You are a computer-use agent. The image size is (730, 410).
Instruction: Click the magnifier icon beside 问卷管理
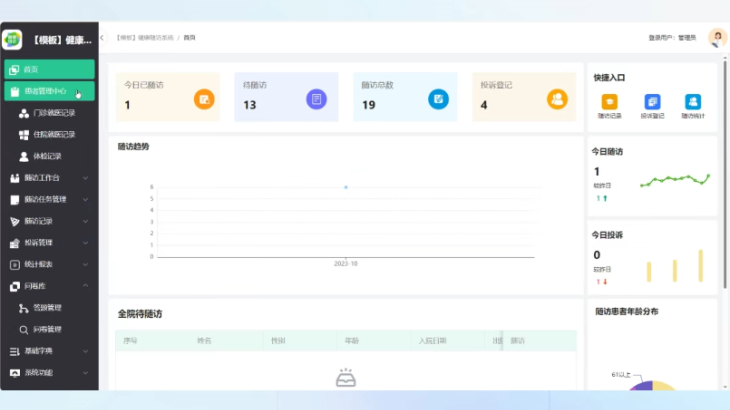[24, 329]
